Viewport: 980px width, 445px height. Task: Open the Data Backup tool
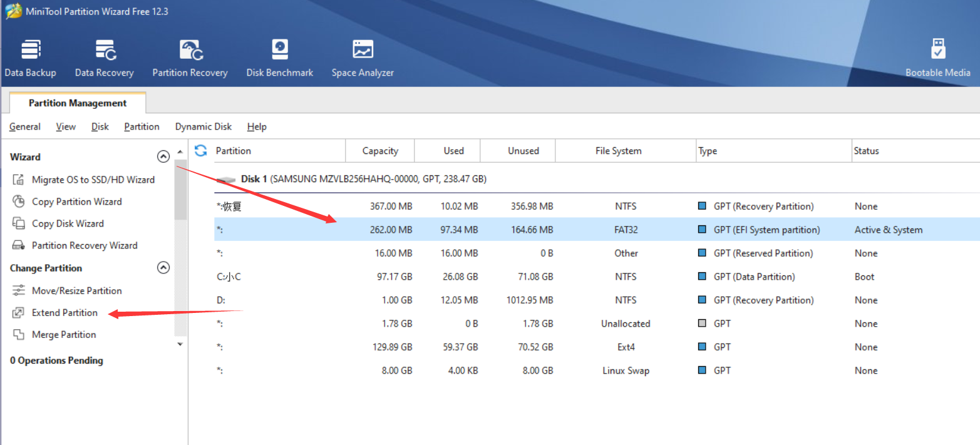pos(30,58)
